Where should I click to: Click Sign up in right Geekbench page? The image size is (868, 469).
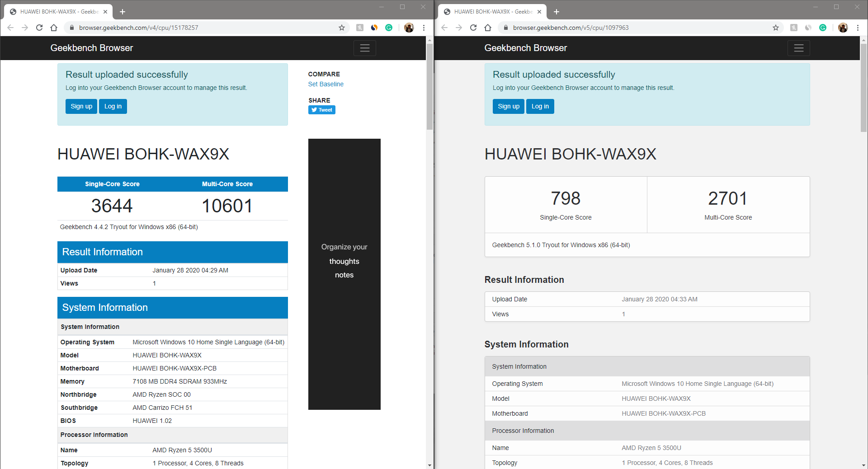click(x=509, y=106)
